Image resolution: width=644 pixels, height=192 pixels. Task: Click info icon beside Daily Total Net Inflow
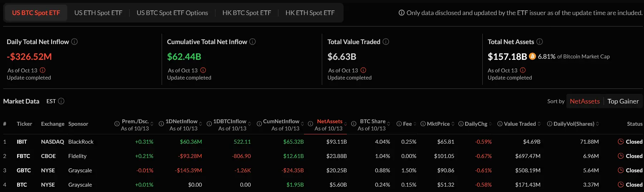(74, 42)
